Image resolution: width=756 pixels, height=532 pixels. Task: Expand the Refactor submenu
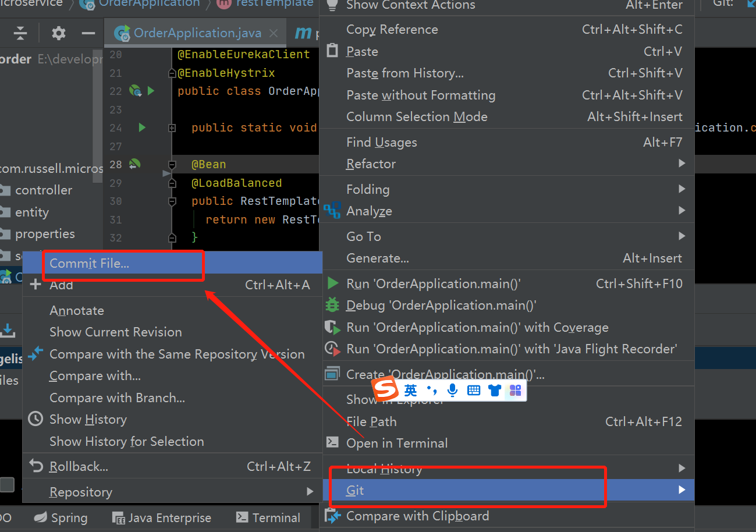coord(509,164)
